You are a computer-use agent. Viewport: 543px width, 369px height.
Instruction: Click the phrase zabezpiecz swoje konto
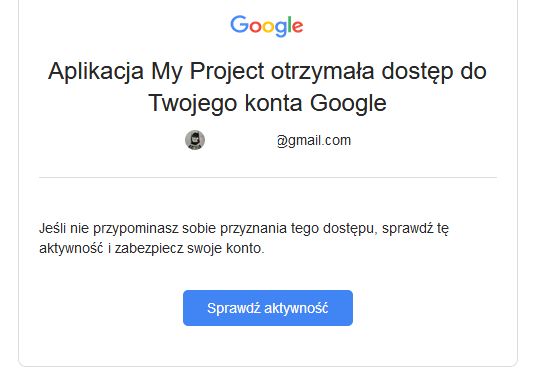coord(189,248)
